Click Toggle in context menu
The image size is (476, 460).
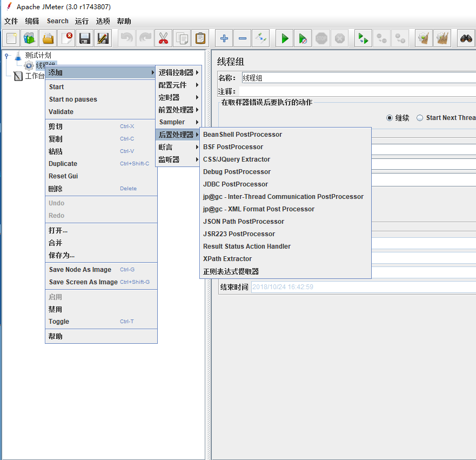(101, 322)
